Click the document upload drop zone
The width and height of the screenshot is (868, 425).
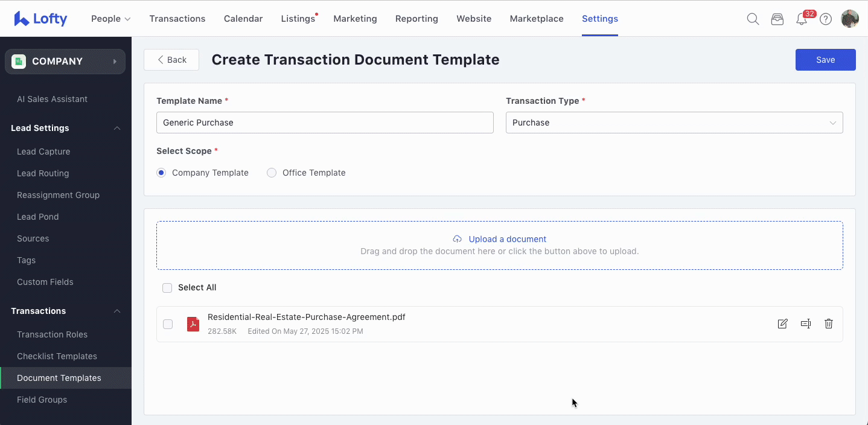pyautogui.click(x=500, y=245)
